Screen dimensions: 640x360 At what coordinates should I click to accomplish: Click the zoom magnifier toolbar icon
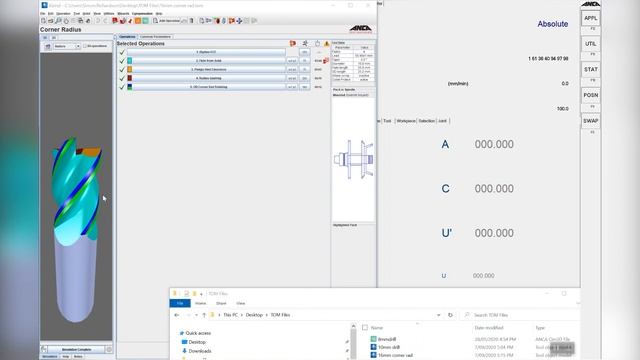(58, 21)
